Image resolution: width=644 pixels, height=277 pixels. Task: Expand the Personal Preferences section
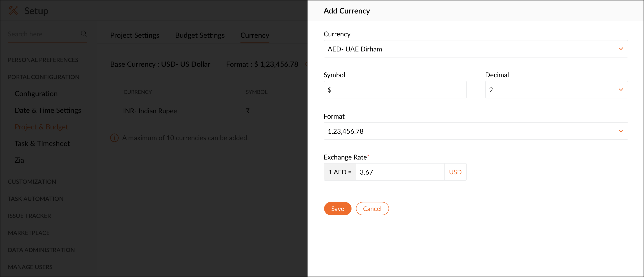43,60
